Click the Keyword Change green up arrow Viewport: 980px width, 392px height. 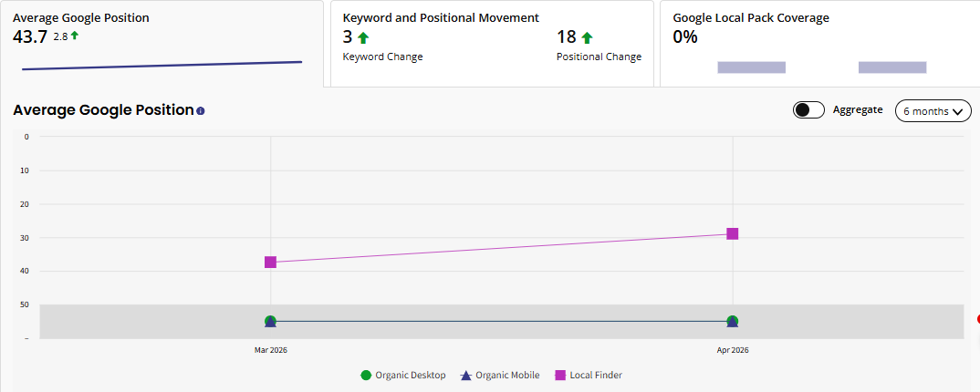362,37
